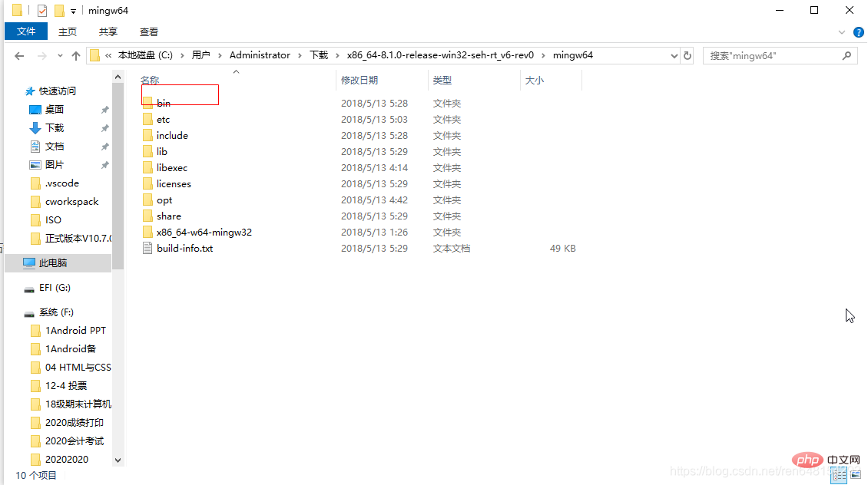Open the 20202020 folder in sidebar
Viewport: 868px width, 485px height.
(x=66, y=459)
